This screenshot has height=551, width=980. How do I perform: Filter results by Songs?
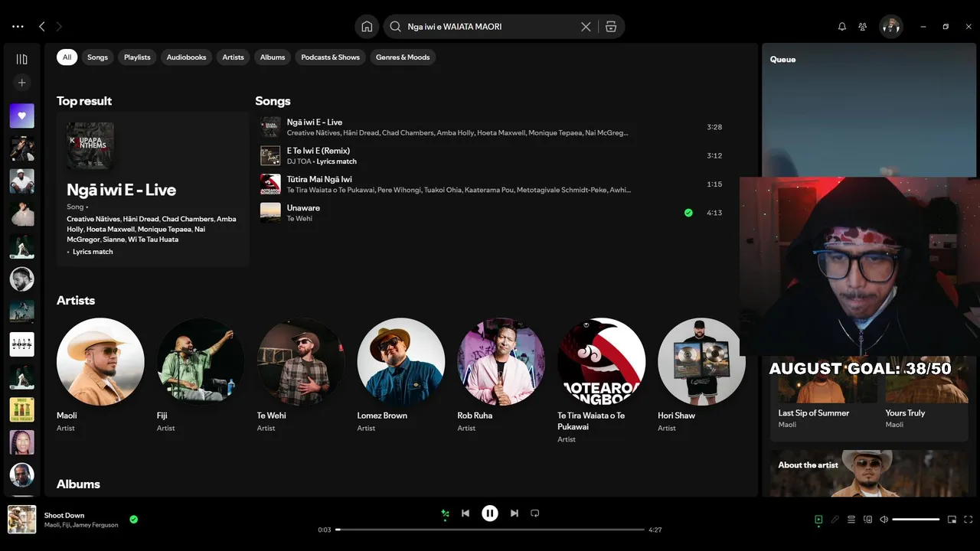pyautogui.click(x=97, y=57)
